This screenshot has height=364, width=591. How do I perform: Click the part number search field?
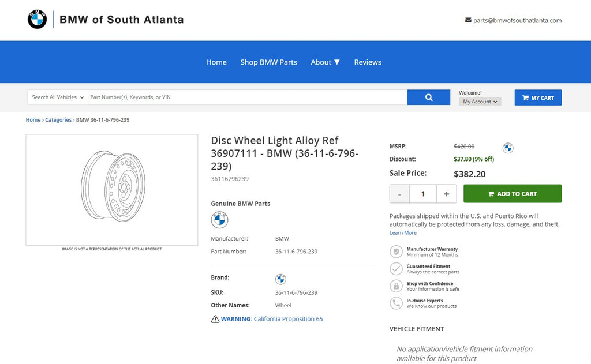coord(247,97)
